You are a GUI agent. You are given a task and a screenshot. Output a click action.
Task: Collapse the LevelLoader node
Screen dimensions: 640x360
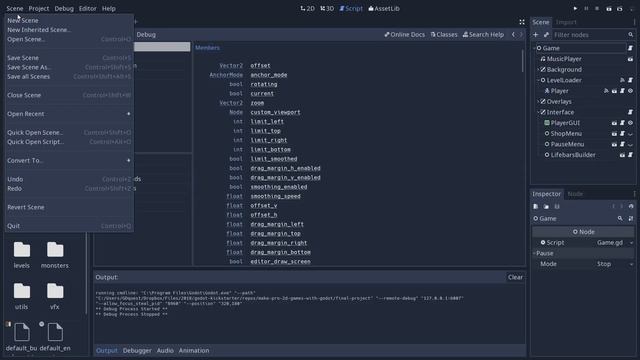point(538,80)
